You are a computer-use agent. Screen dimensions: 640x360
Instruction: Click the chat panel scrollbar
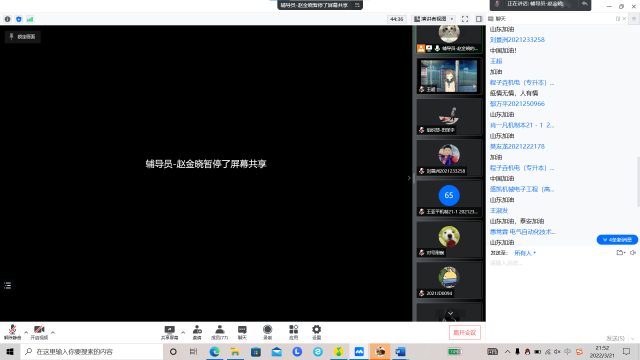pos(638,182)
